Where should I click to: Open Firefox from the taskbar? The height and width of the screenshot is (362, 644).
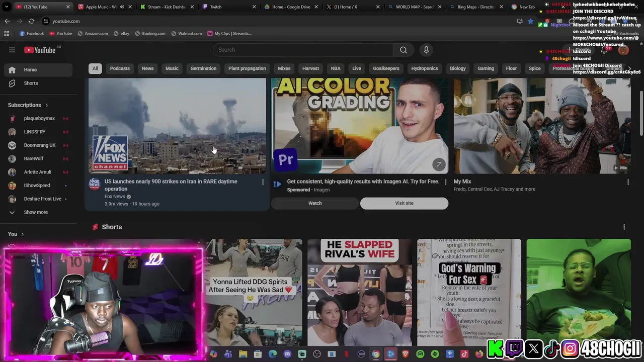(x=479, y=354)
